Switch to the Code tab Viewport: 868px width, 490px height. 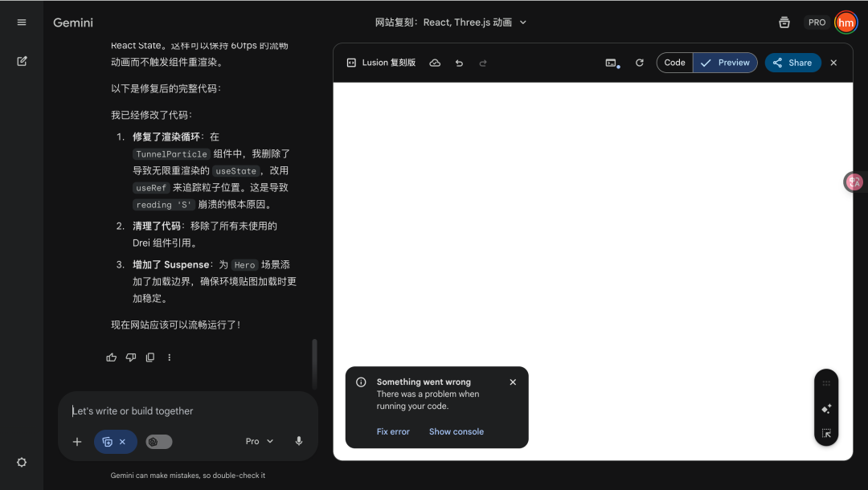pyautogui.click(x=674, y=62)
